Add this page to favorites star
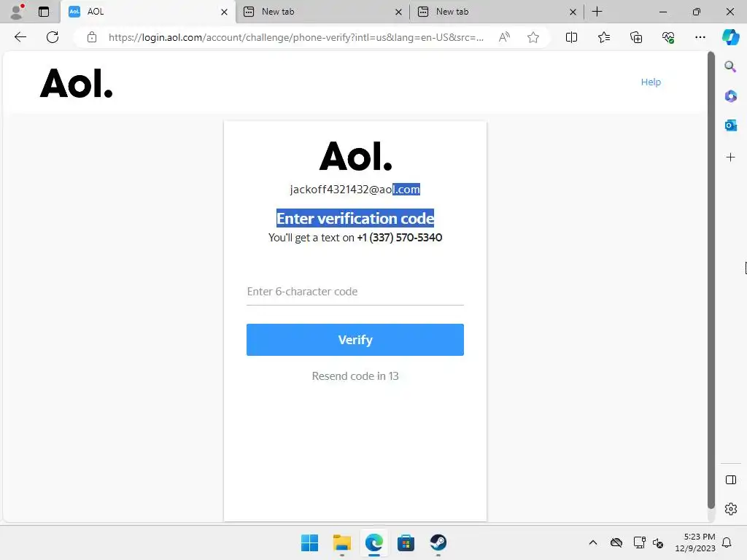Screen dimensions: 747x560 (x=533, y=37)
